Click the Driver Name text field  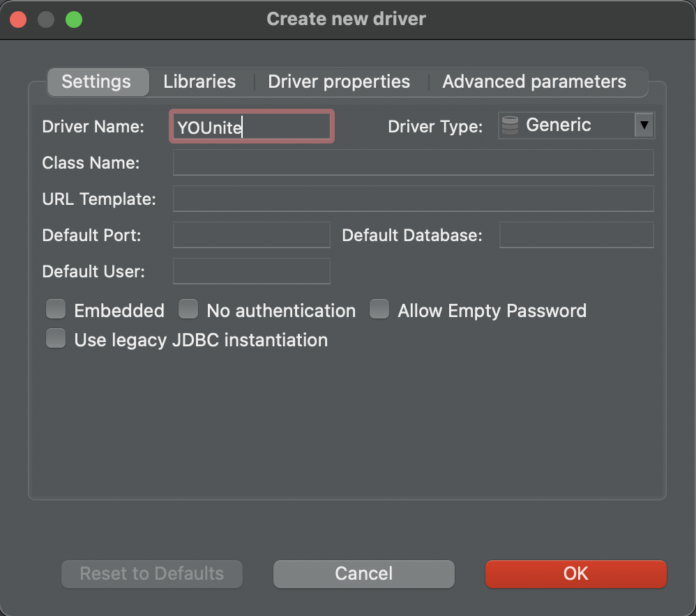pyautogui.click(x=251, y=127)
